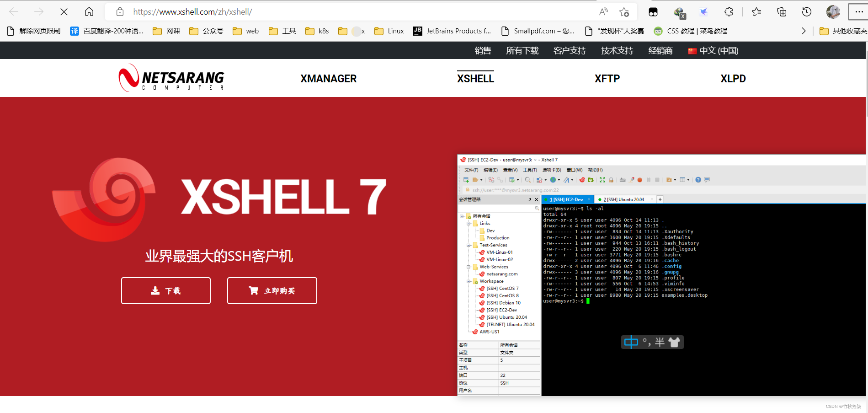Add this page to favorites
This screenshot has width=868, height=413.
click(624, 12)
